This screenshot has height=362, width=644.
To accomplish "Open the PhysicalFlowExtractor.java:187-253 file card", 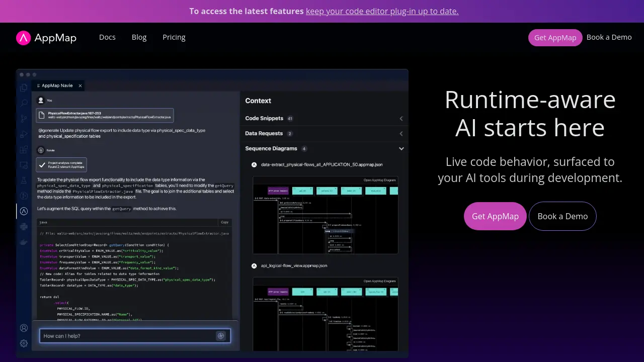I will tap(105, 115).
